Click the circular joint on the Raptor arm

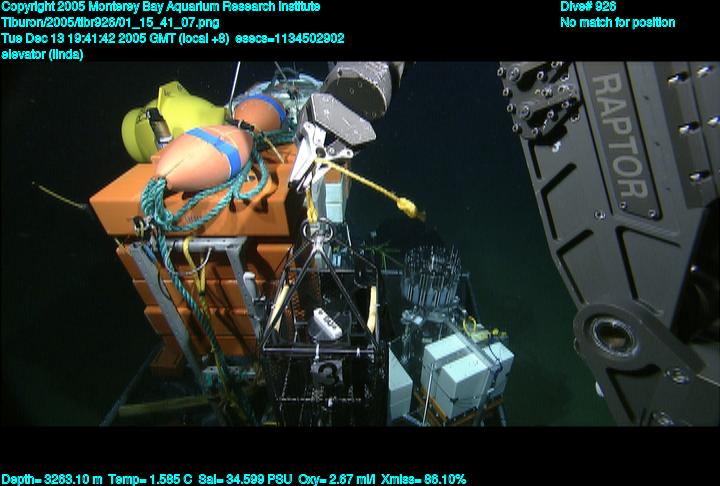point(607,332)
